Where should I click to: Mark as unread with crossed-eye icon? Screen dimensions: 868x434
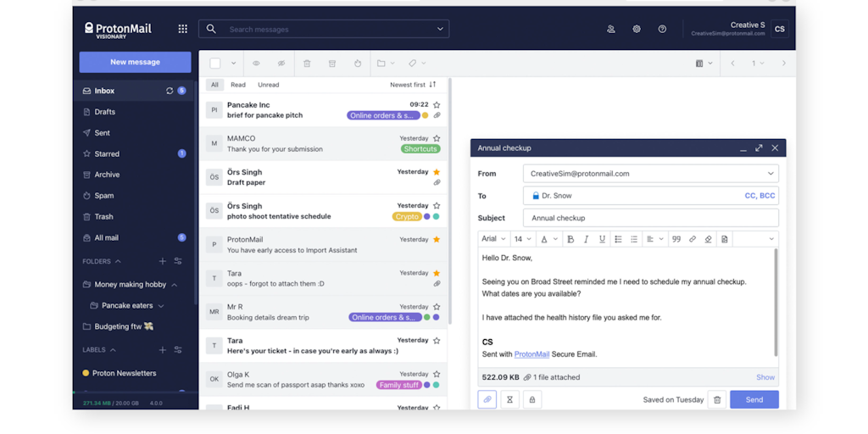coord(281,63)
